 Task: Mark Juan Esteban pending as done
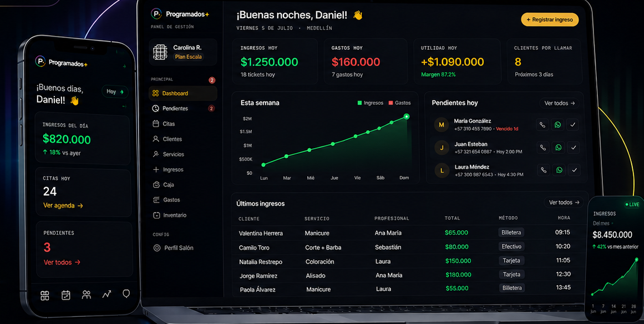[574, 148]
